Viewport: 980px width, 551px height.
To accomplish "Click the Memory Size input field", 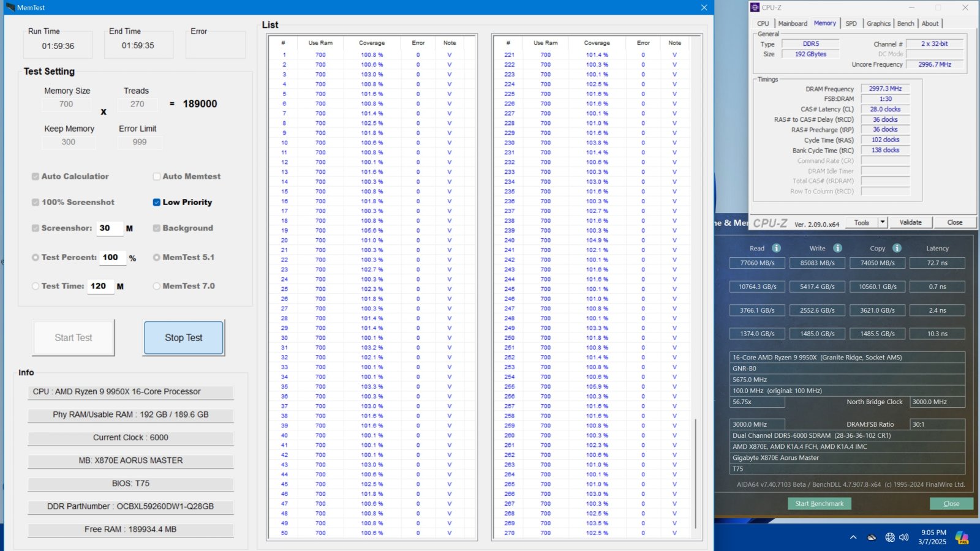I will pos(66,104).
